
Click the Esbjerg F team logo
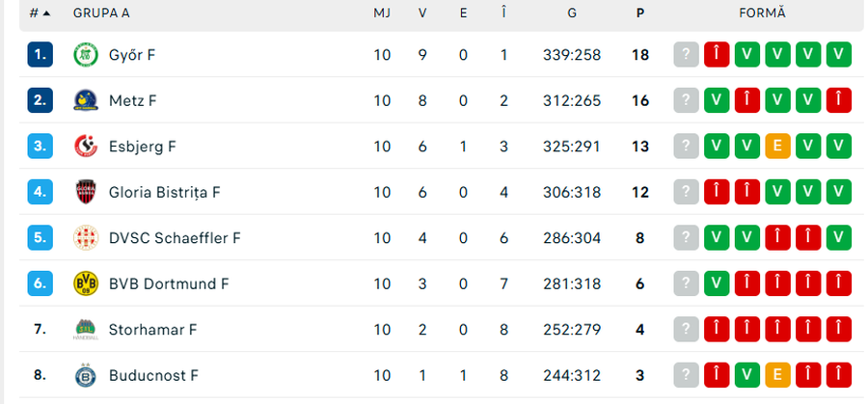pos(86,147)
